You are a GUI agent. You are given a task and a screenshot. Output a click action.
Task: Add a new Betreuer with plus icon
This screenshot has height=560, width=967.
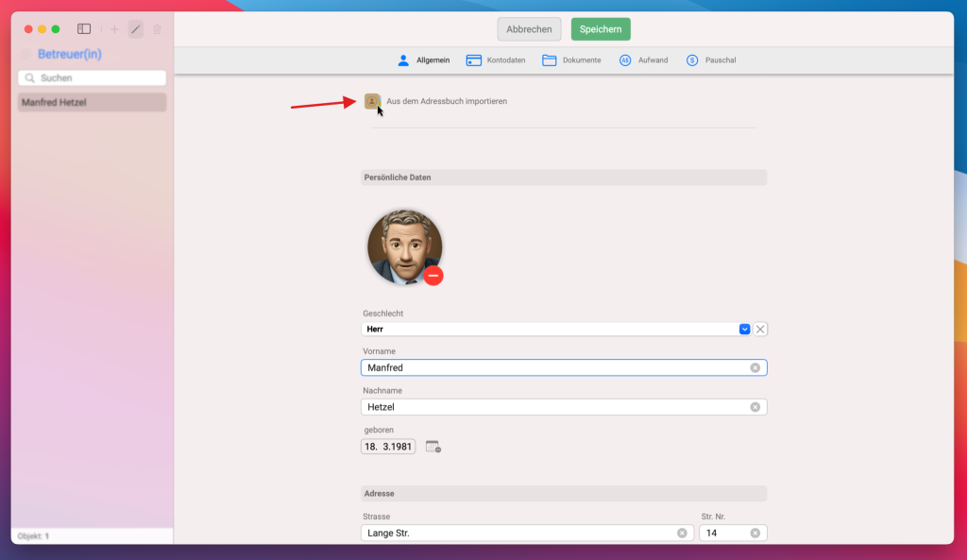(114, 29)
